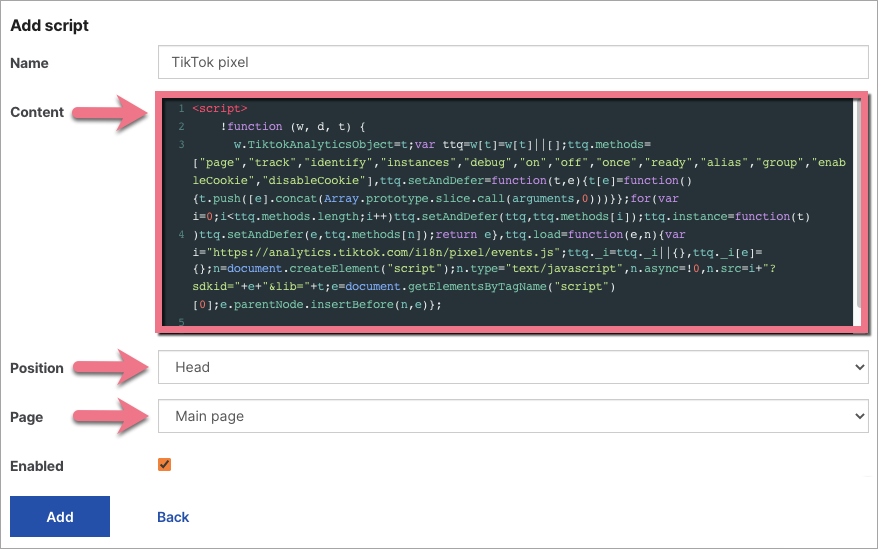Open the Position dropdown showing Head
878x549 pixels.
512,367
